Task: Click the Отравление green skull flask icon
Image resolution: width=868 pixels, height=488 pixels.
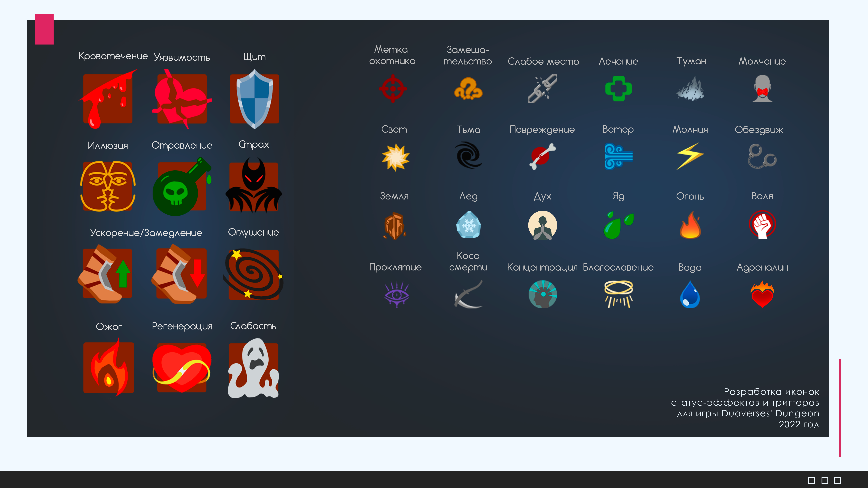Action: 182,186
